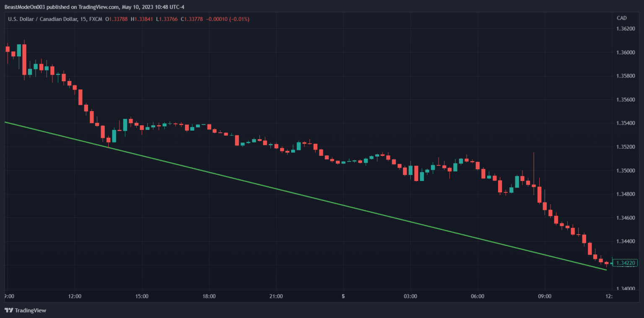Click the 09:00 time axis label near the right
644x318 pixels.
click(x=545, y=297)
